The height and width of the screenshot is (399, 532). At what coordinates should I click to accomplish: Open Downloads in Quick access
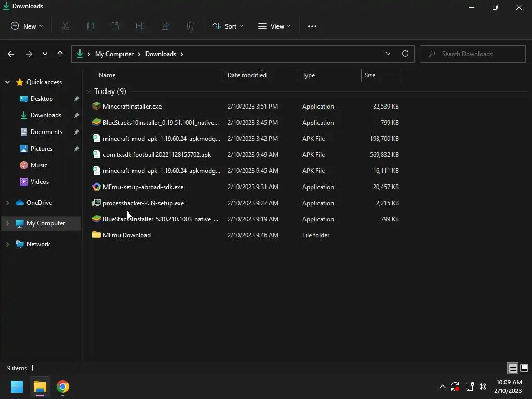[x=46, y=115]
